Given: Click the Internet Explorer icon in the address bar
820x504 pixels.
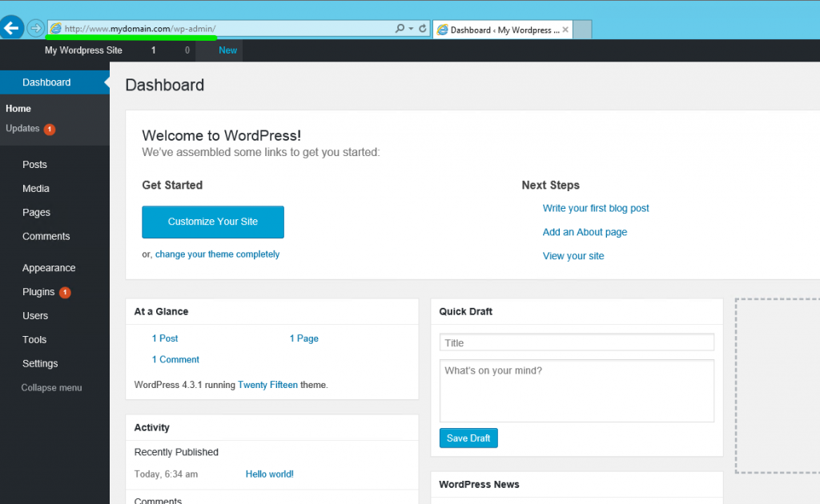Looking at the screenshot, I should (x=54, y=27).
